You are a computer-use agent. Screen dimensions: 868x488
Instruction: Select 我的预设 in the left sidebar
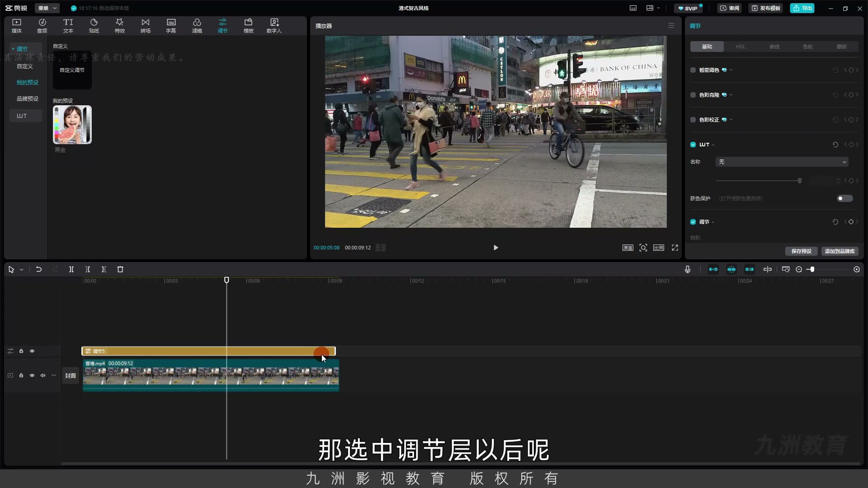click(x=28, y=82)
